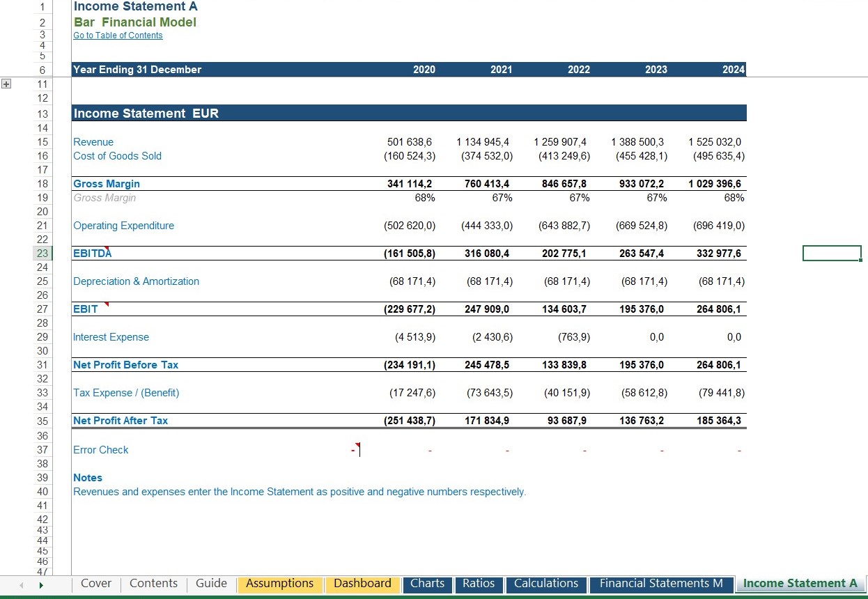
Task: Click 2022 COGS value (413 249,6)
Action: (x=564, y=156)
